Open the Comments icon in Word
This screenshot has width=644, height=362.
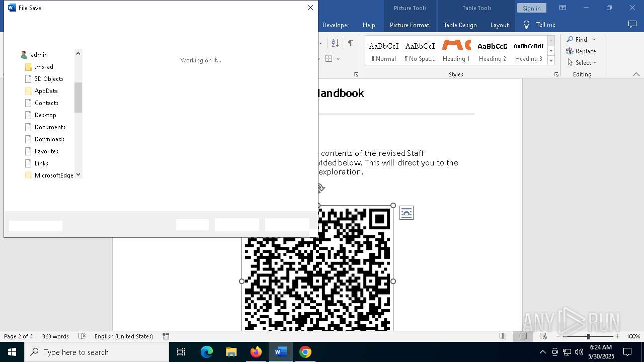[632, 25]
